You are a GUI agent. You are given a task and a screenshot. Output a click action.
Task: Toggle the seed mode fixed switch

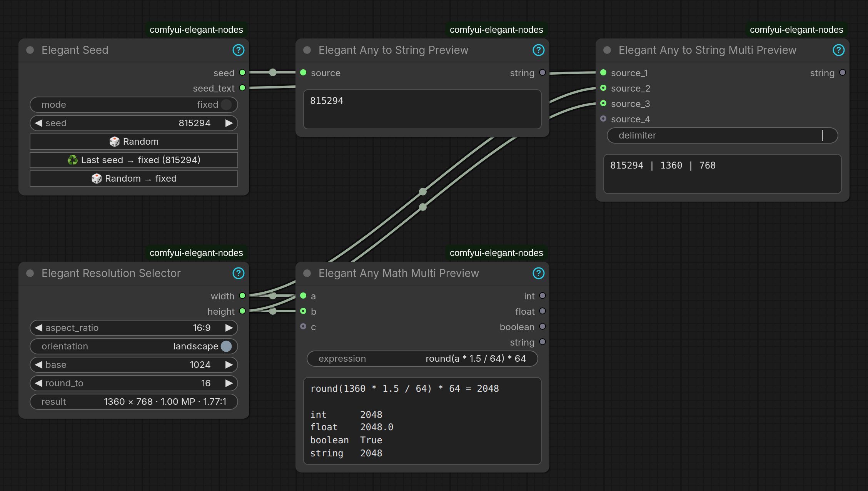click(226, 105)
